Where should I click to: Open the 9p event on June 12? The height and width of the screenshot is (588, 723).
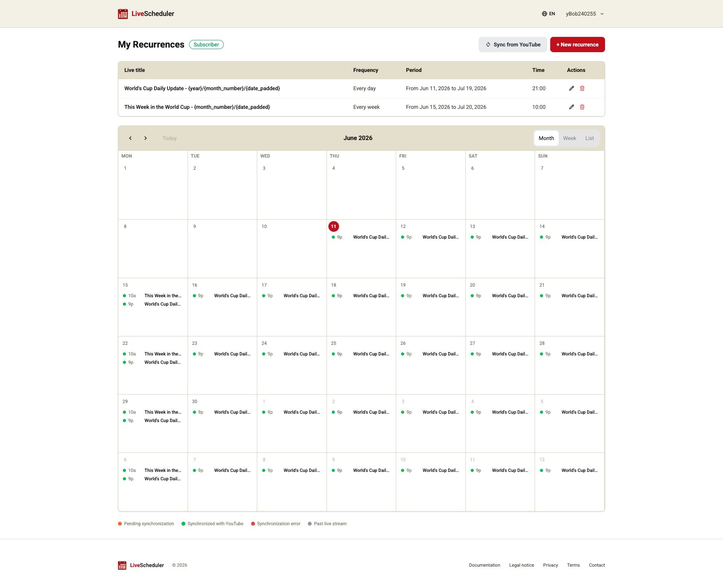[430, 237]
